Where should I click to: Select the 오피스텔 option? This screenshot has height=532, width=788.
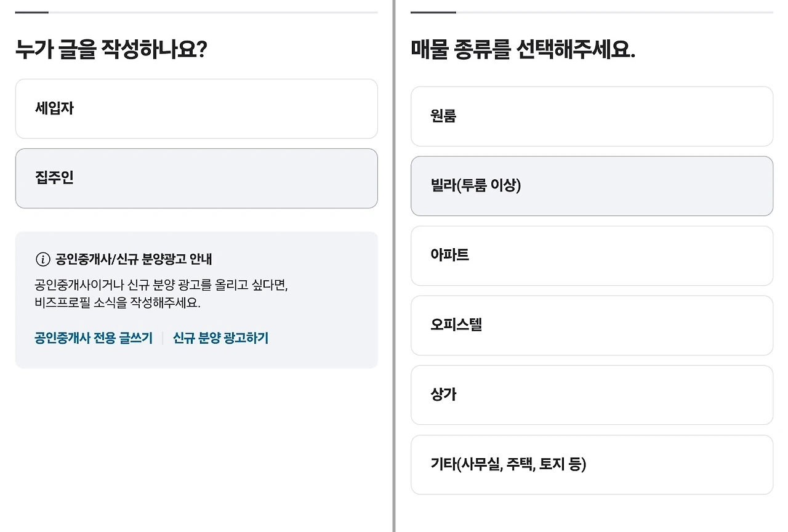(592, 325)
